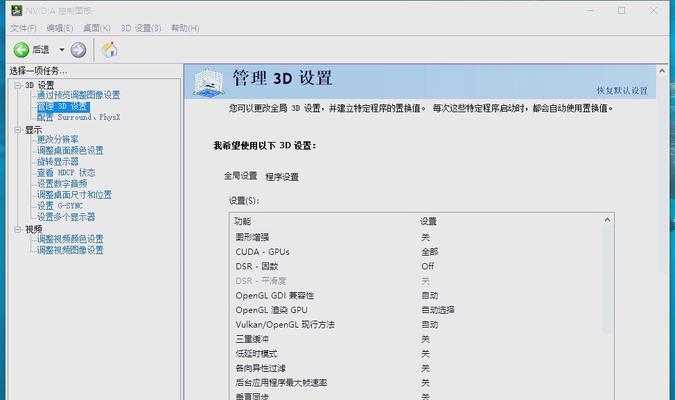Open the 文件(F) menu
Viewport: 675px width, 400px height.
coord(23,28)
